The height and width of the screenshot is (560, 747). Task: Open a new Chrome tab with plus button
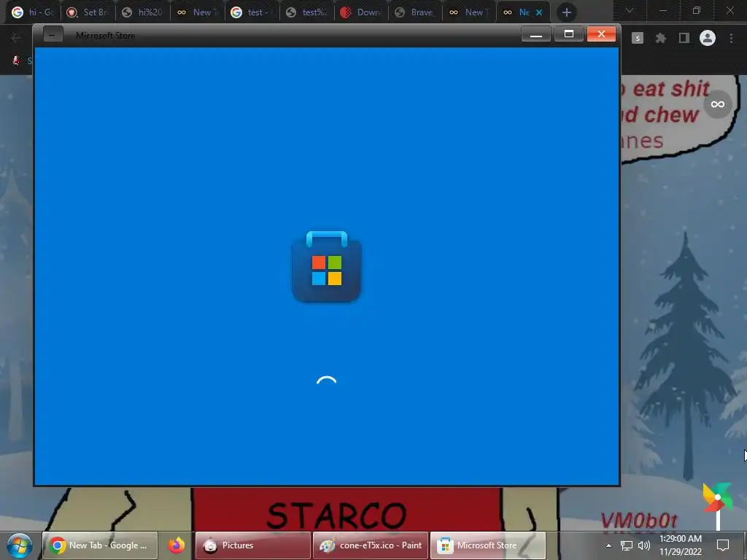coord(566,12)
